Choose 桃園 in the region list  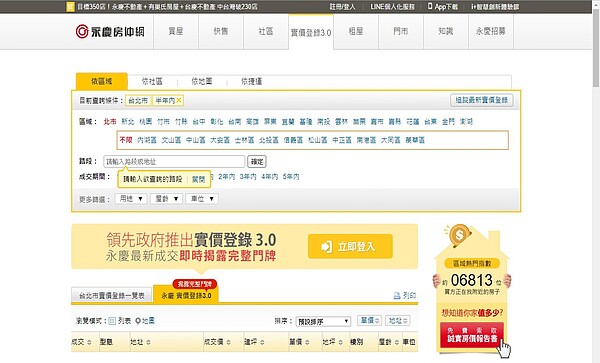click(145, 122)
